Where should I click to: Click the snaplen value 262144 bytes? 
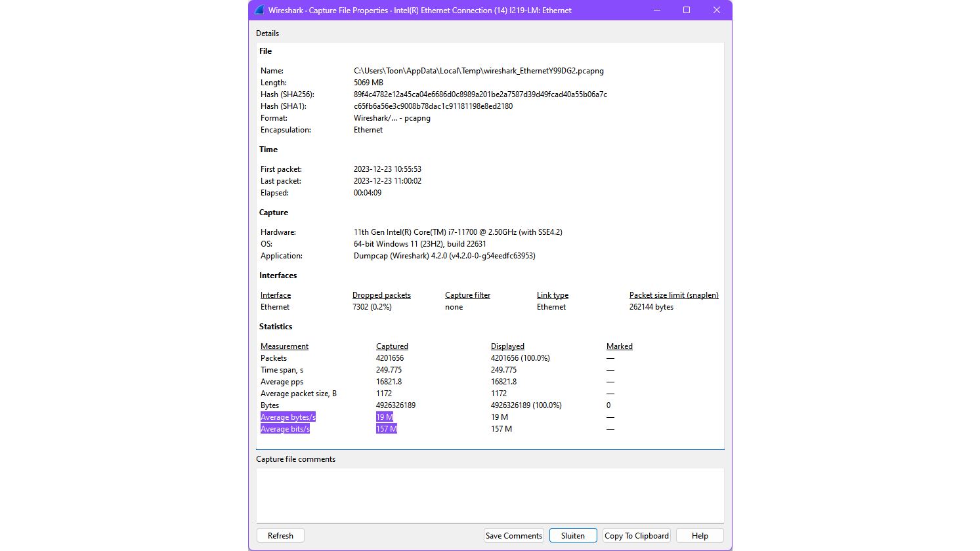(651, 307)
